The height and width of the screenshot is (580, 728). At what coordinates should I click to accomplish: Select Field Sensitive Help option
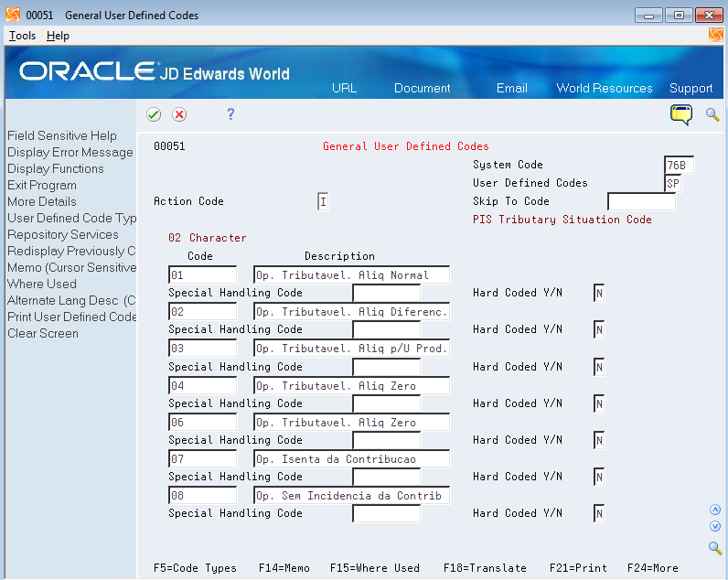point(62,135)
